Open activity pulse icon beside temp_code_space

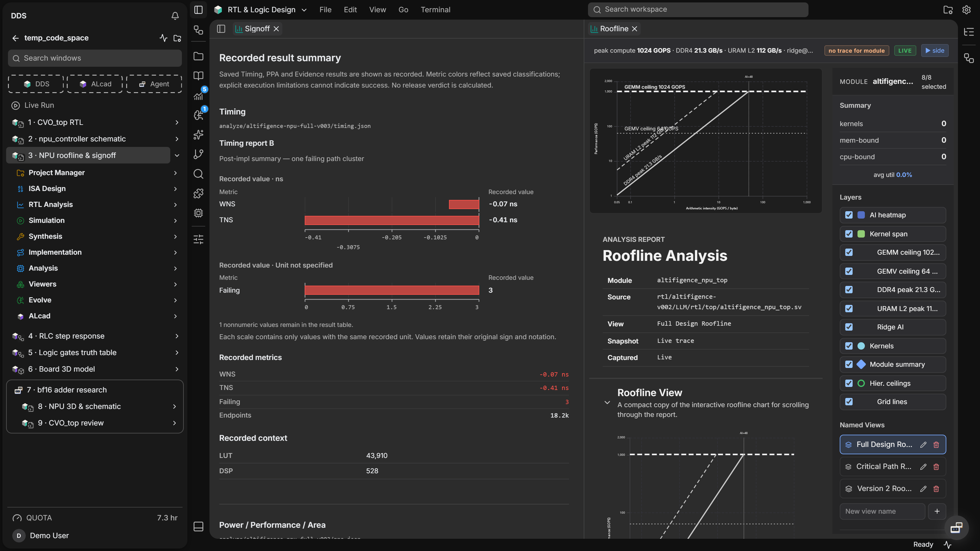[x=163, y=38]
